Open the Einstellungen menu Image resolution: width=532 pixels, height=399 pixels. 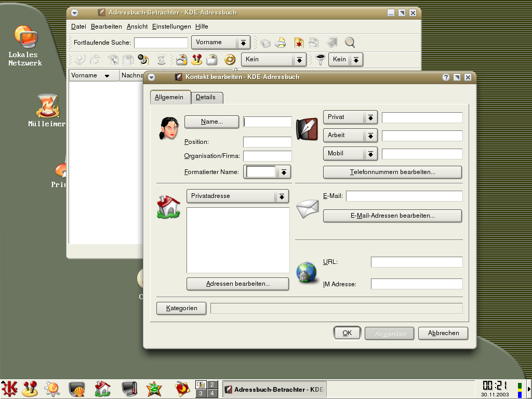click(x=171, y=26)
